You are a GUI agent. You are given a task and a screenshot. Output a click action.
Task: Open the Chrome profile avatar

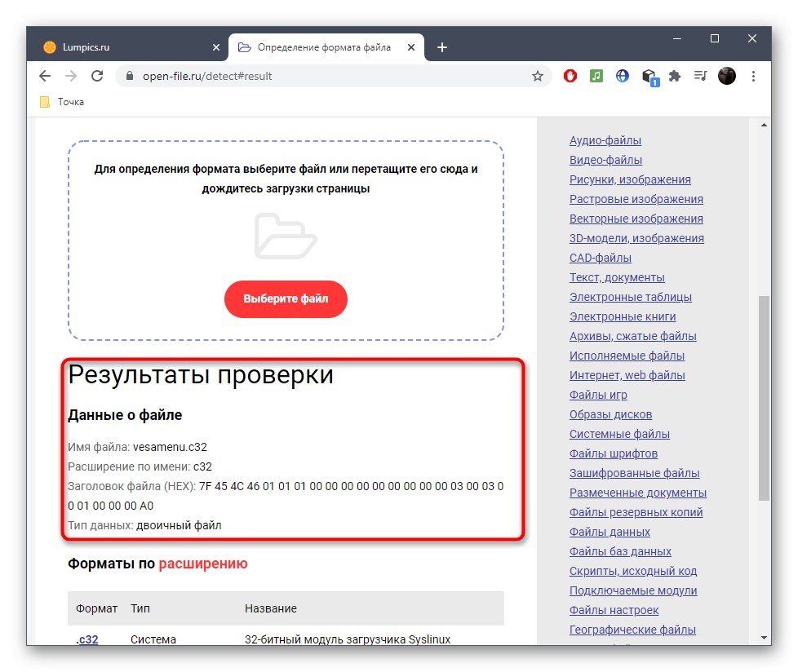click(726, 75)
